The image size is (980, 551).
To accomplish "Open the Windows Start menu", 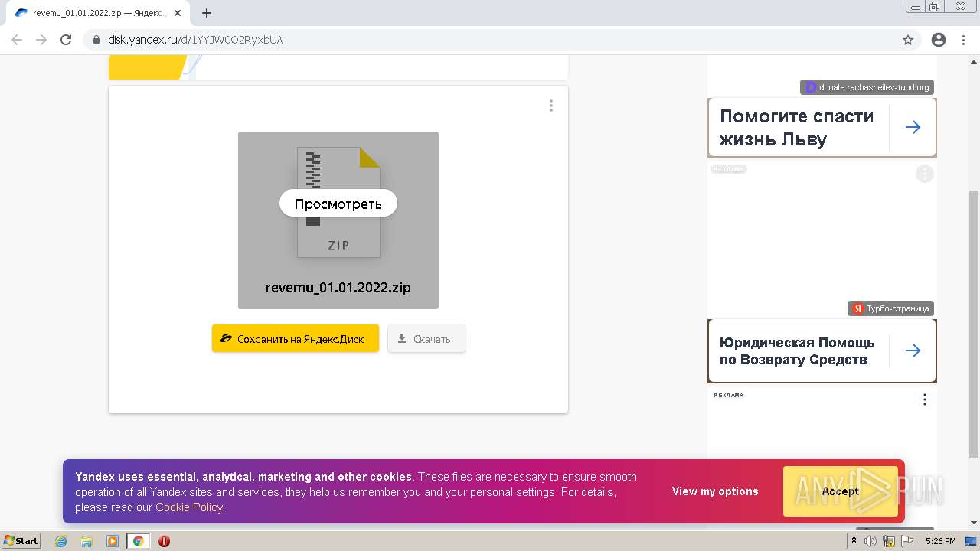I will pos(21,541).
